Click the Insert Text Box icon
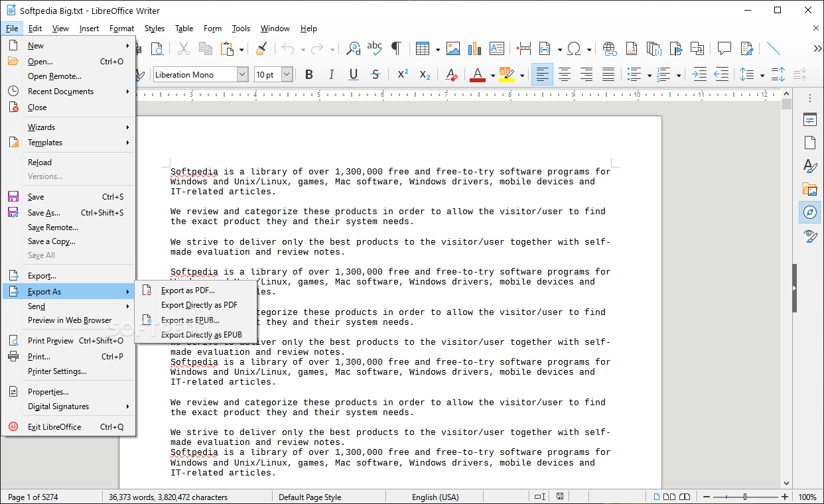The height and width of the screenshot is (504, 824). point(497,48)
